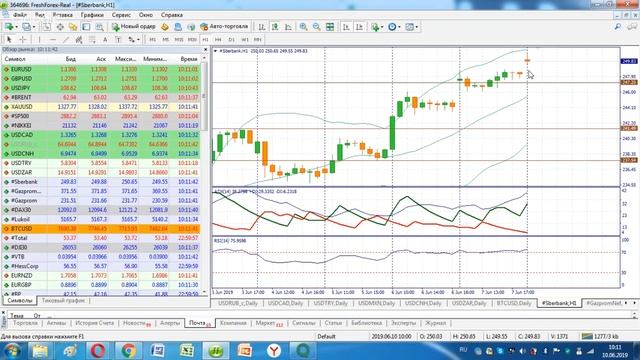Show the Navigator panel icon
640x360 pixels.
(x=73, y=27)
